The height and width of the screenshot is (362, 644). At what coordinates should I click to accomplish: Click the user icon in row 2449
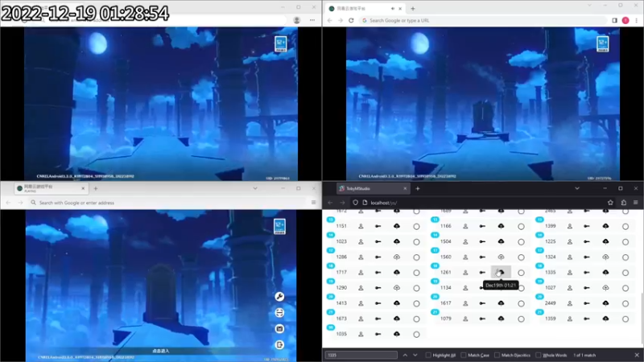coord(570,303)
